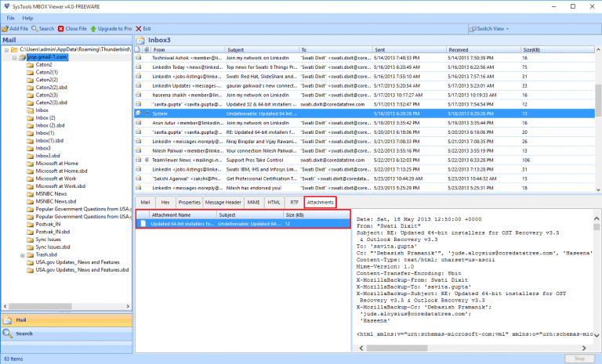The width and height of the screenshot is (602, 364).
Task: Select the attachment file icon in list
Action: pyautogui.click(x=143, y=223)
